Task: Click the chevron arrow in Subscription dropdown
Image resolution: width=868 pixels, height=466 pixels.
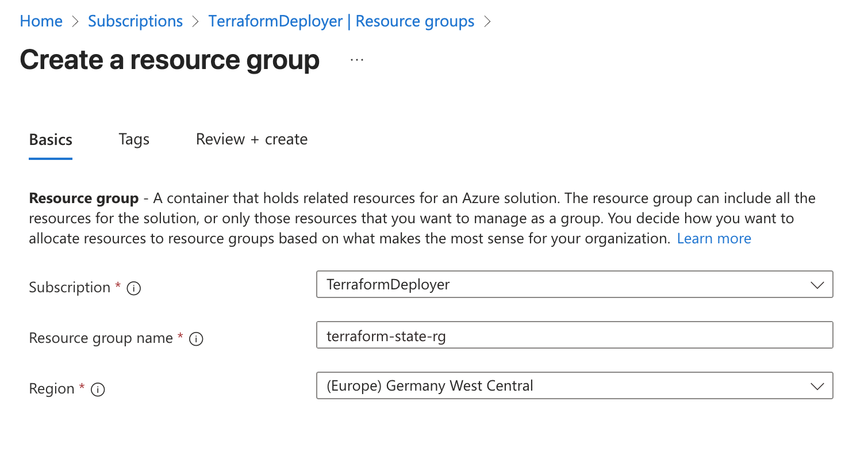Action: point(817,285)
